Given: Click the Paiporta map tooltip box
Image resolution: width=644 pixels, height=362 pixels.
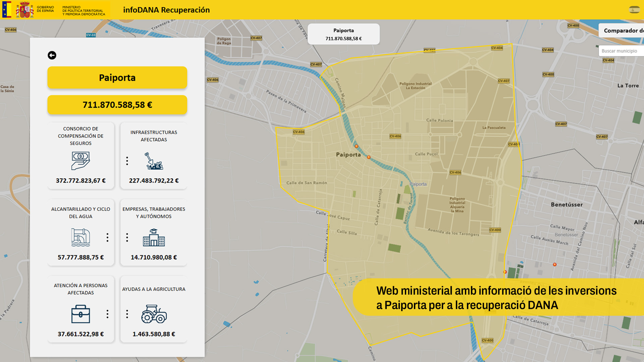Looking at the screenshot, I should (343, 34).
